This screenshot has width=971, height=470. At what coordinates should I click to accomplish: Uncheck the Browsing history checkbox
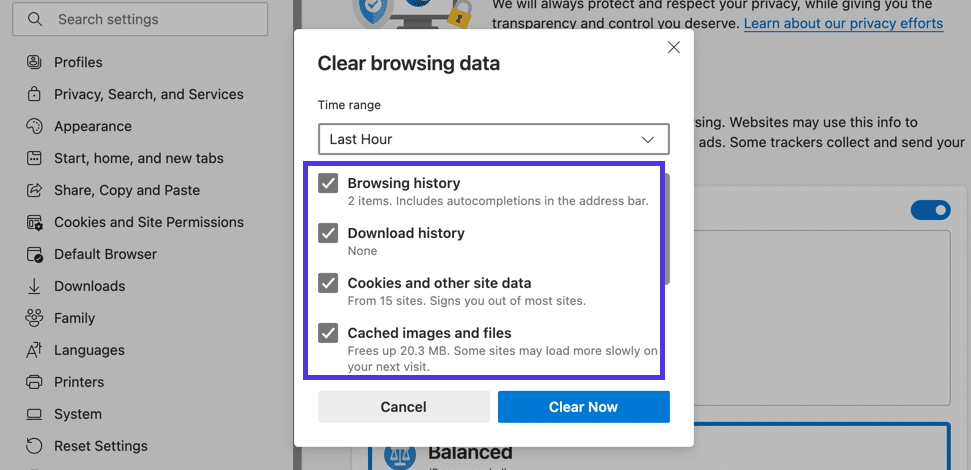pos(328,183)
